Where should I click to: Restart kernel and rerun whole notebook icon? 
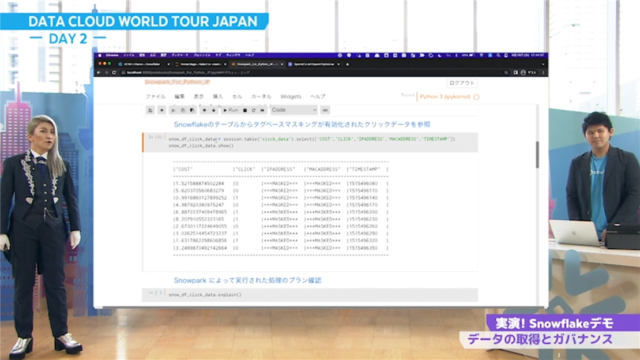coord(262,110)
